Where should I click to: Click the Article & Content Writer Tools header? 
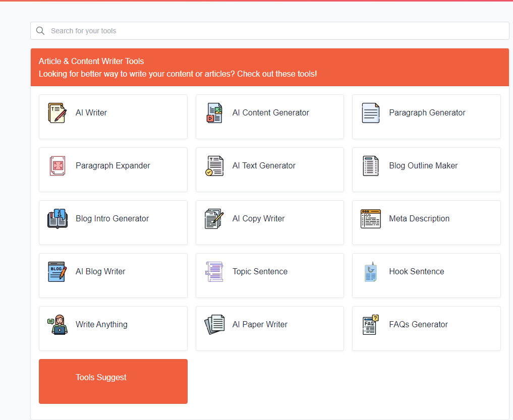pos(91,62)
